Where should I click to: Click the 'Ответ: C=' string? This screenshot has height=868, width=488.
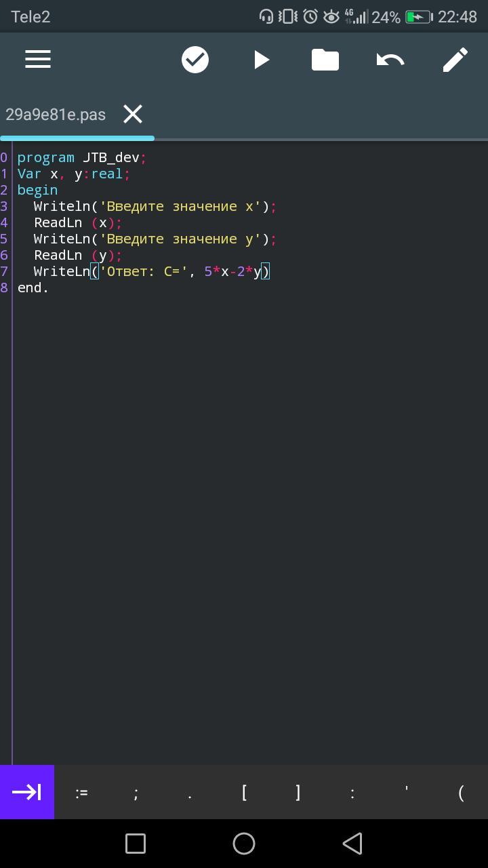[144, 271]
